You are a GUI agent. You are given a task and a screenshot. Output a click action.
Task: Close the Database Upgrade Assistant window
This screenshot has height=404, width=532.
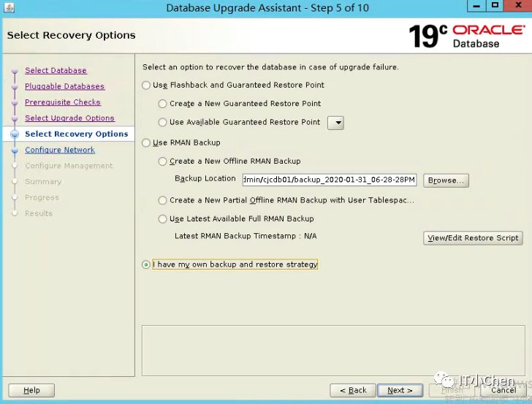click(x=518, y=6)
